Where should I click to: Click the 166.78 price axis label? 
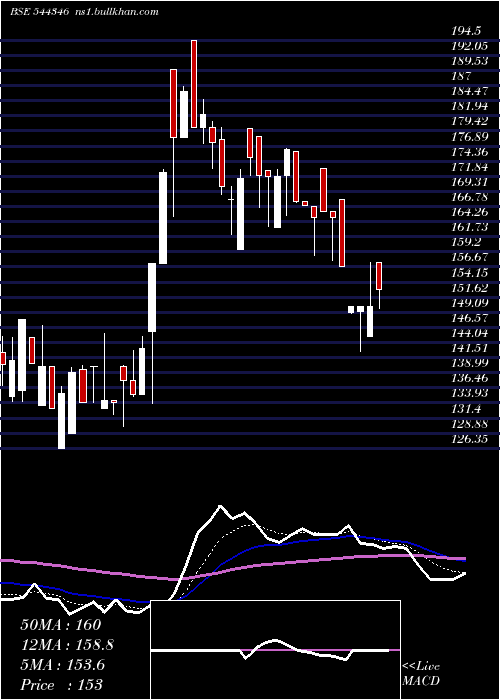(x=469, y=197)
